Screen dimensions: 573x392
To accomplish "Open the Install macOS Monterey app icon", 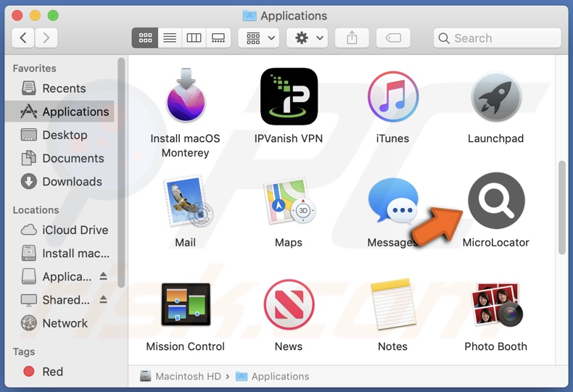I will [186, 96].
